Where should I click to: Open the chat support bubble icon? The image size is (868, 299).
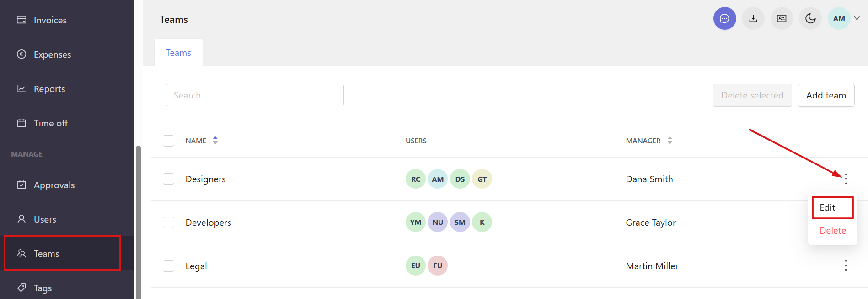(724, 18)
